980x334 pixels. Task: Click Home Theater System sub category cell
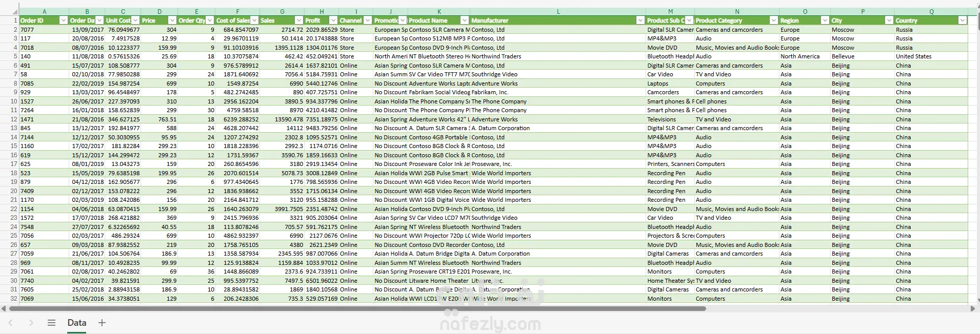coord(670,281)
